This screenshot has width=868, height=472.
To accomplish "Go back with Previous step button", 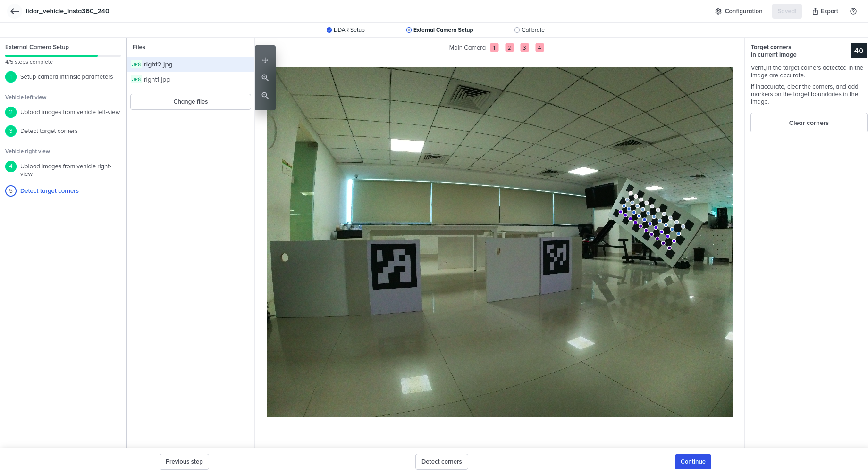I will 184,462.
